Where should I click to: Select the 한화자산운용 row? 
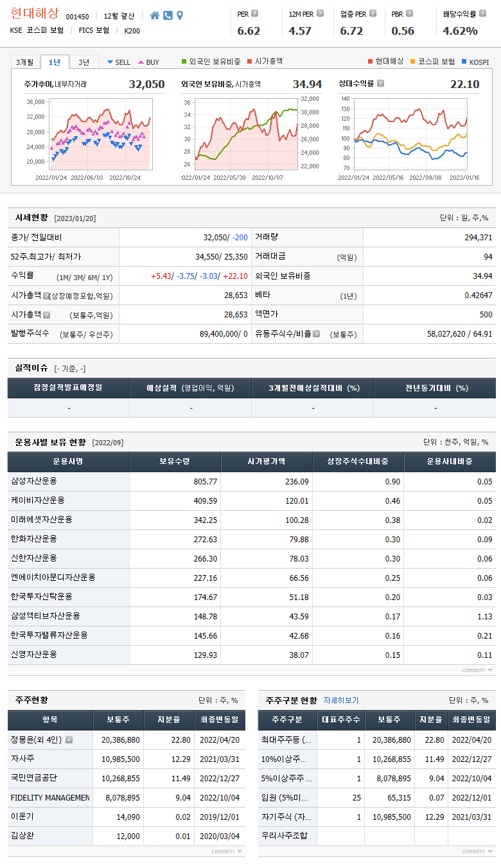251,539
